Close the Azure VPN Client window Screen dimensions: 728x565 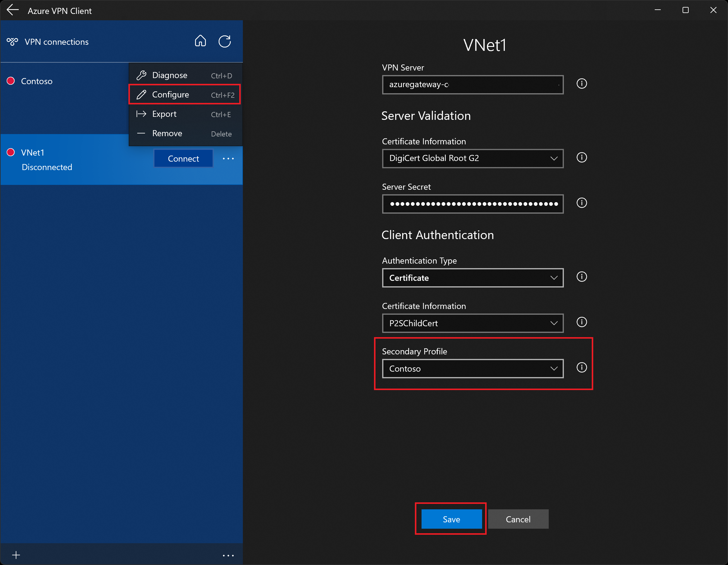713,10
